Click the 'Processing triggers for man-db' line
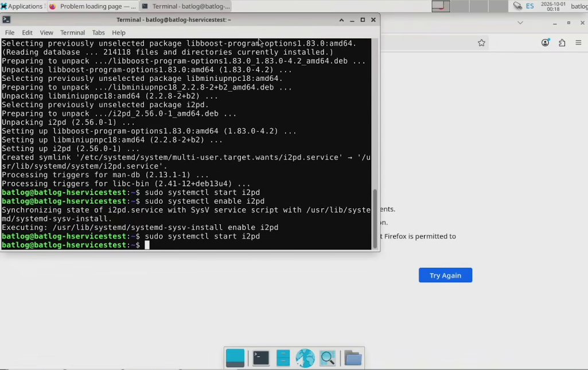This screenshot has width=588, height=370. (105, 175)
